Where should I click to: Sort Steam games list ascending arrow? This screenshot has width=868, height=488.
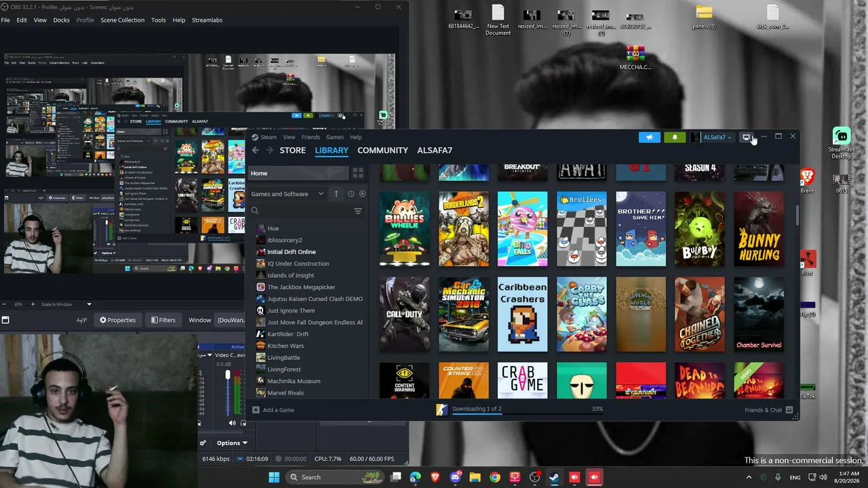[x=336, y=194]
